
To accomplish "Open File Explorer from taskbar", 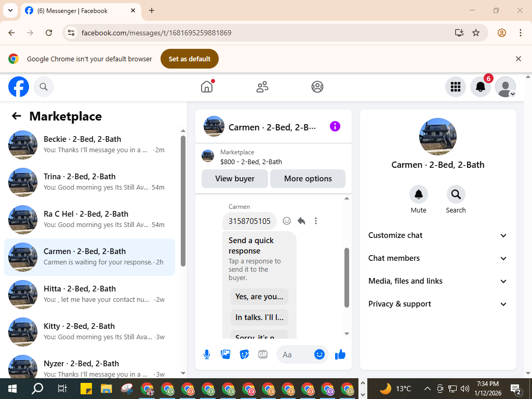I will tap(107, 389).
